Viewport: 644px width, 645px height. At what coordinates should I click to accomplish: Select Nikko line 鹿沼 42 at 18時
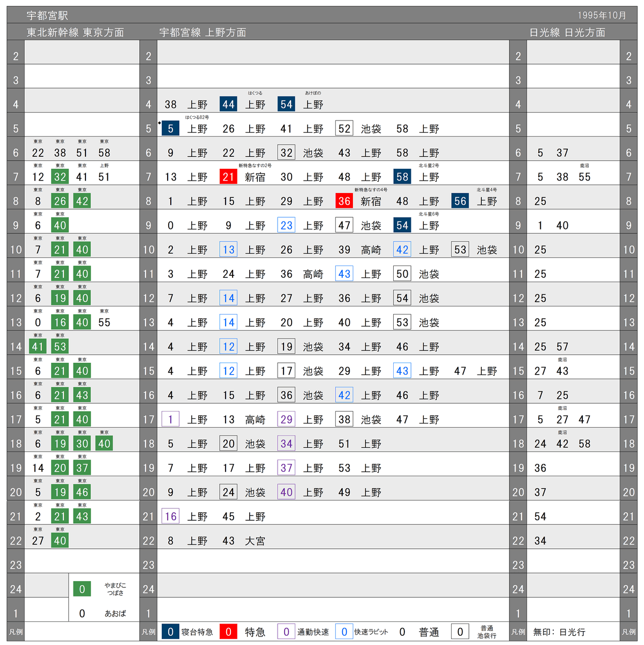pos(562,443)
